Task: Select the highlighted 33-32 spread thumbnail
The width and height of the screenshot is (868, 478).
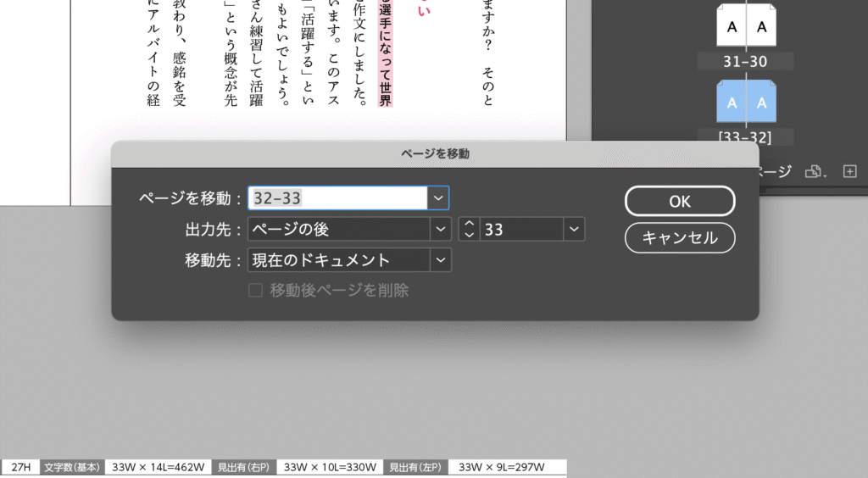Action: [746, 102]
